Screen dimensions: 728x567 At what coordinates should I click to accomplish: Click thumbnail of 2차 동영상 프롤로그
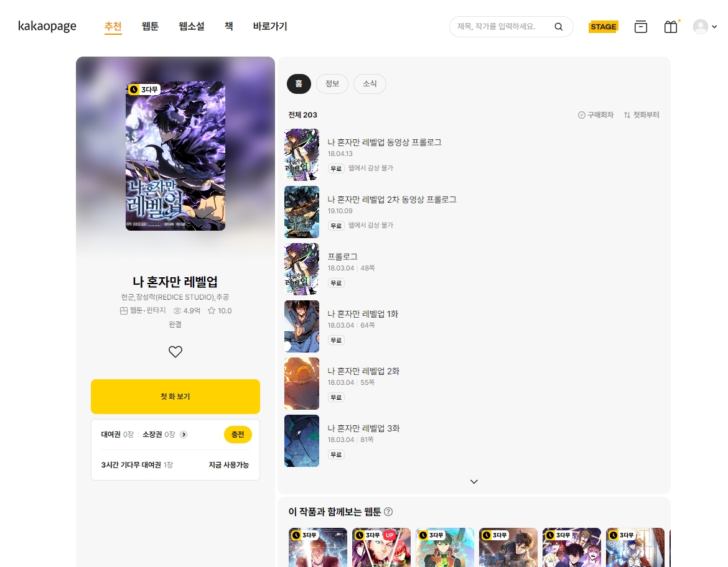302,212
